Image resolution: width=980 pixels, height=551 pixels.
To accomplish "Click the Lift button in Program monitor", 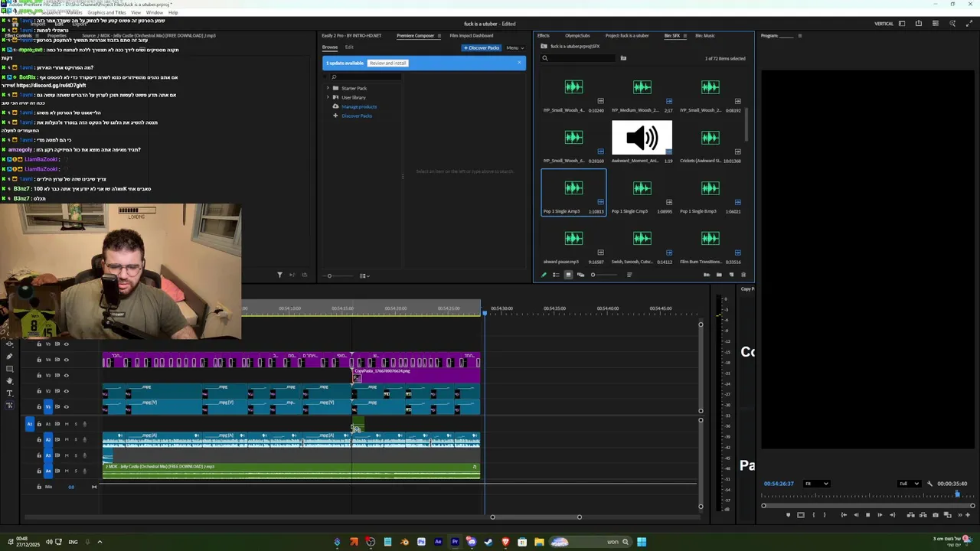I will click(910, 515).
